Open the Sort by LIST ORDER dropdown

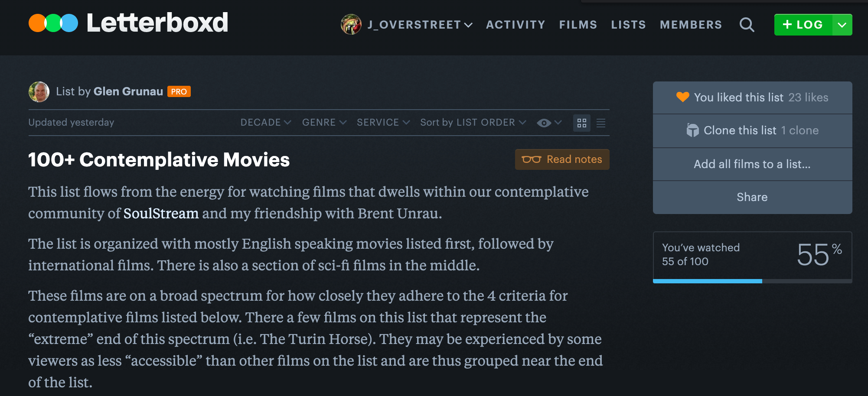pos(473,123)
